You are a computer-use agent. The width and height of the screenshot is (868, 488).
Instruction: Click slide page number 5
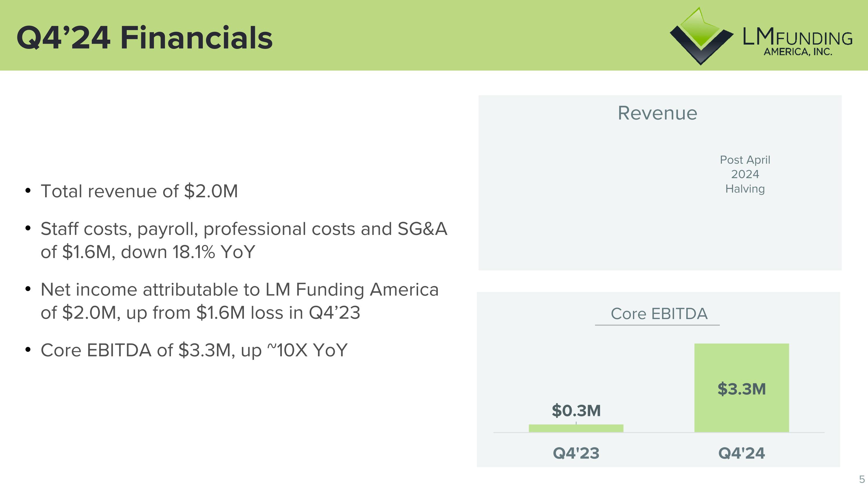point(862,479)
